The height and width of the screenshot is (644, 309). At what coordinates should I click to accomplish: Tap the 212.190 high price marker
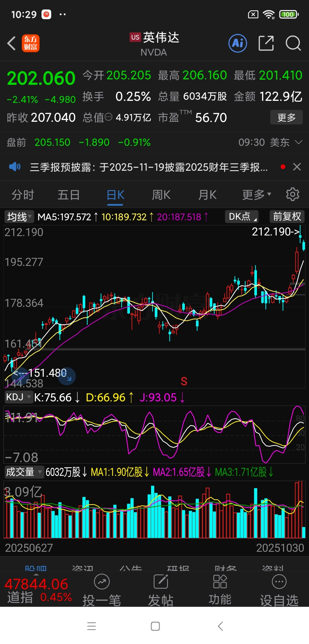(x=275, y=231)
